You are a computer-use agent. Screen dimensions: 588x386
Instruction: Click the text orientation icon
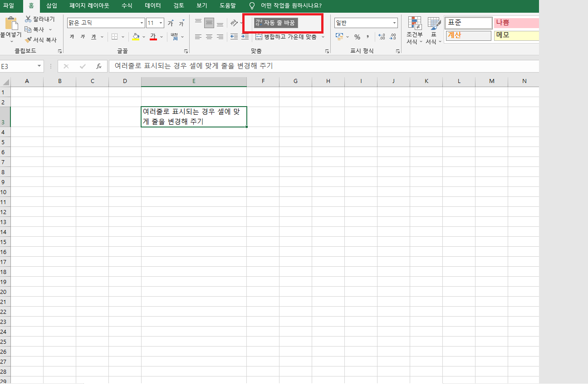234,23
